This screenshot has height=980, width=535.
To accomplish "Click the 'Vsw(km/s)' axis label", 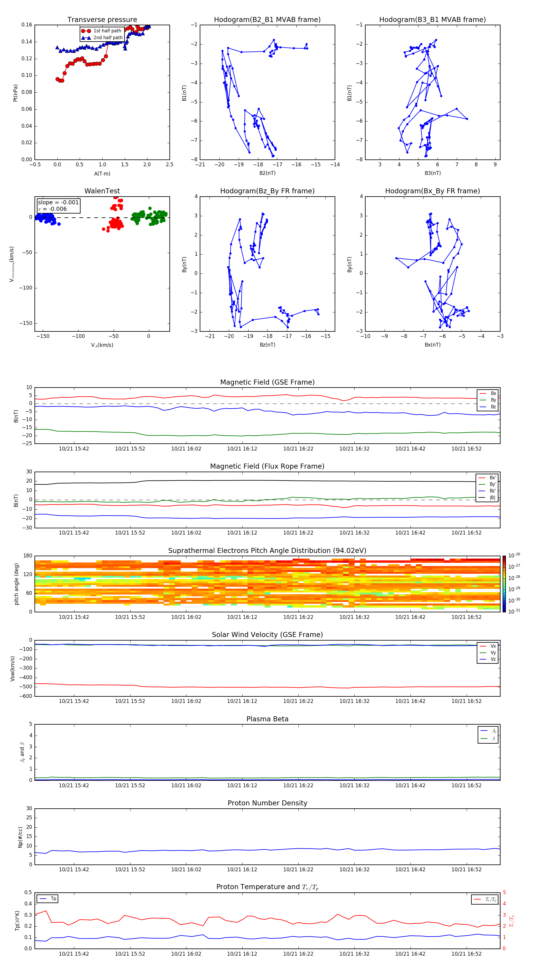I will pos(12,668).
